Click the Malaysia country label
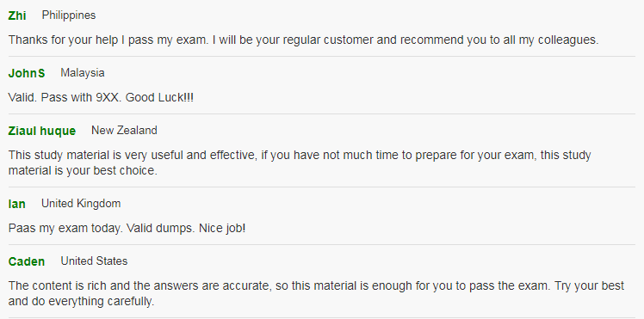The height and width of the screenshot is (319, 644). (x=83, y=73)
